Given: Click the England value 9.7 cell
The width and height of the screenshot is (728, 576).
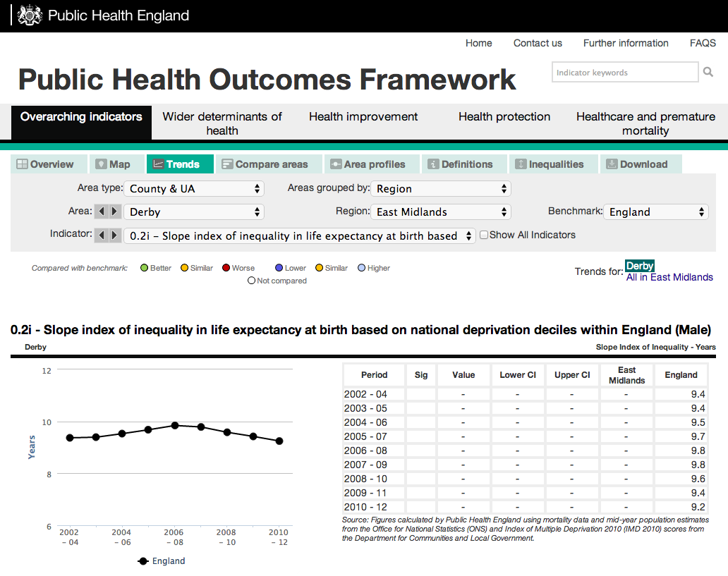Looking at the screenshot, I should (681, 436).
